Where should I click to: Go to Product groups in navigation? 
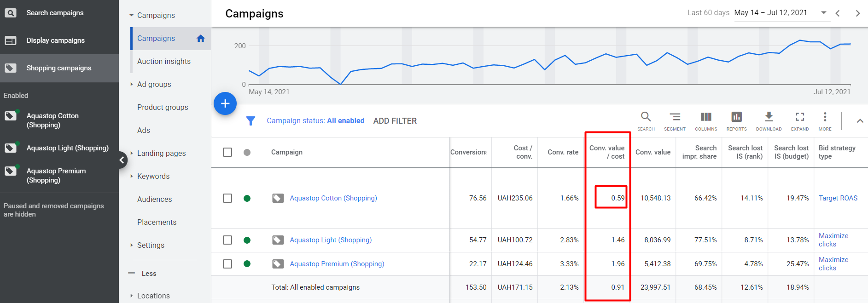(x=163, y=107)
